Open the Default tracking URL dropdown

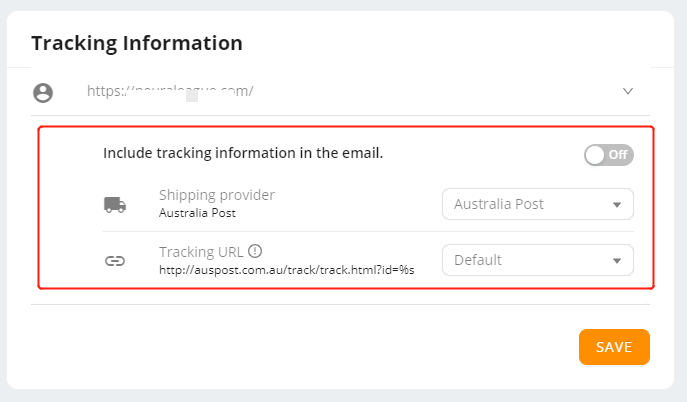(x=538, y=260)
